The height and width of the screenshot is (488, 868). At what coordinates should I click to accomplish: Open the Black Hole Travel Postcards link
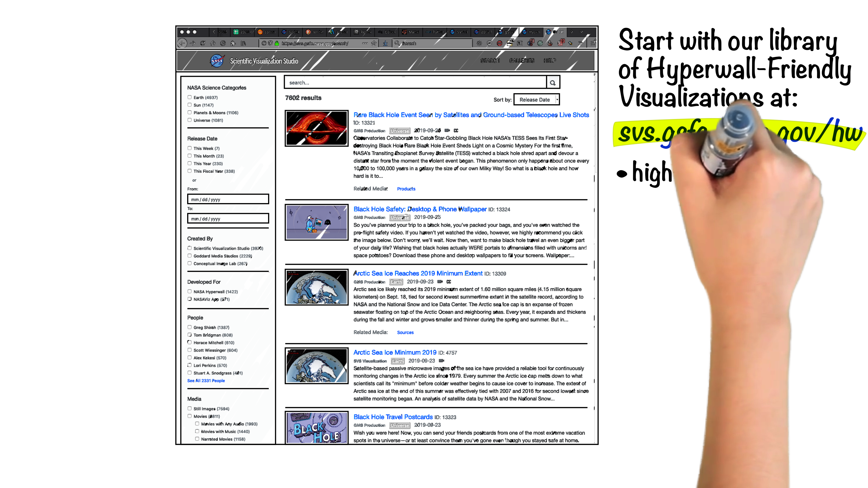[393, 417]
